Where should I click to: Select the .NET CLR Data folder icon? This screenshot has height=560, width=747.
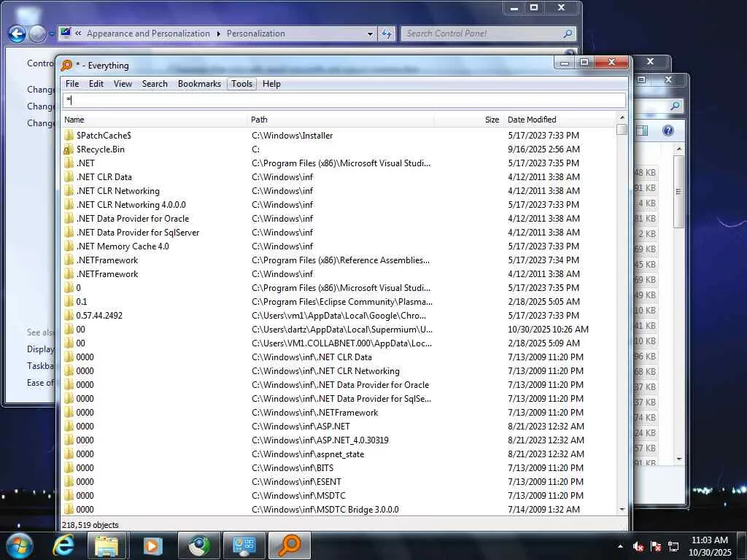coord(69,176)
